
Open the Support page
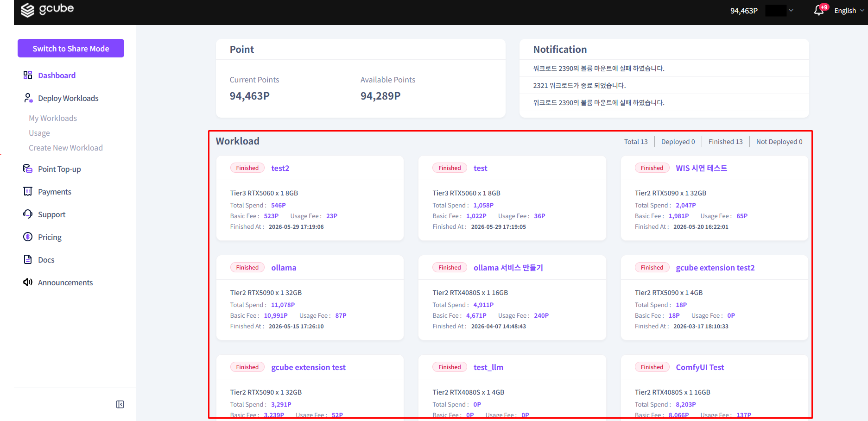tap(52, 214)
